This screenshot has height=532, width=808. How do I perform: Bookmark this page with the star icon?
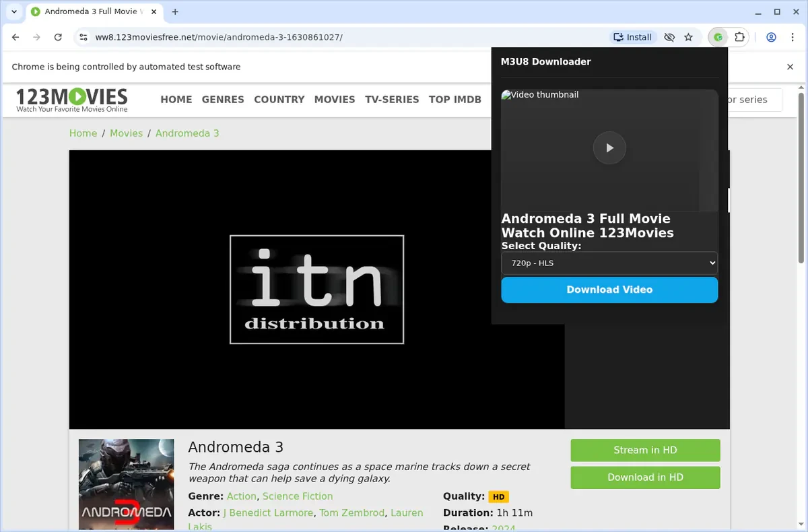pyautogui.click(x=688, y=37)
